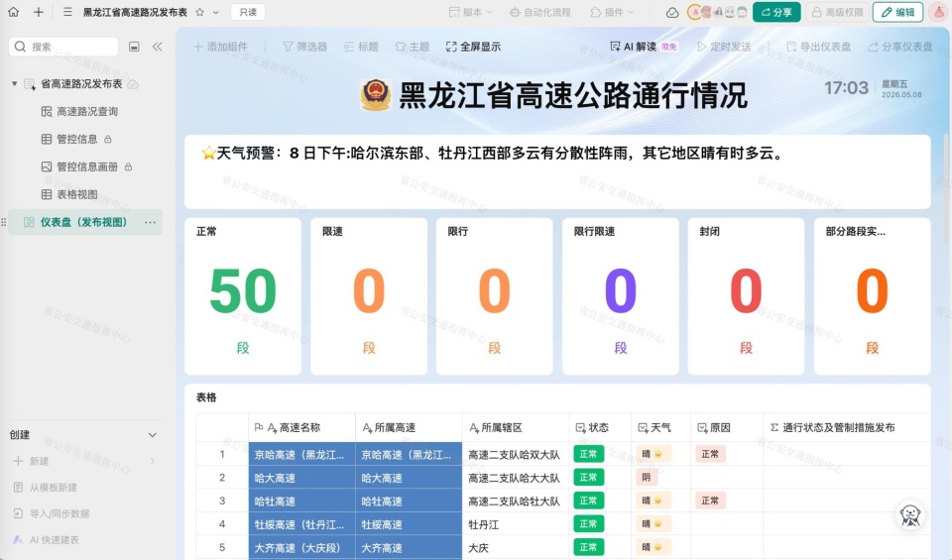Click the collaborator avatars group
Screen dimensions: 952x560
tap(717, 12)
